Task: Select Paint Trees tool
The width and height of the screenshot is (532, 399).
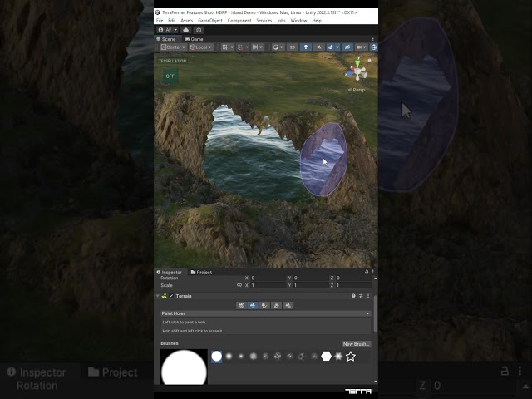Action: [264, 306]
